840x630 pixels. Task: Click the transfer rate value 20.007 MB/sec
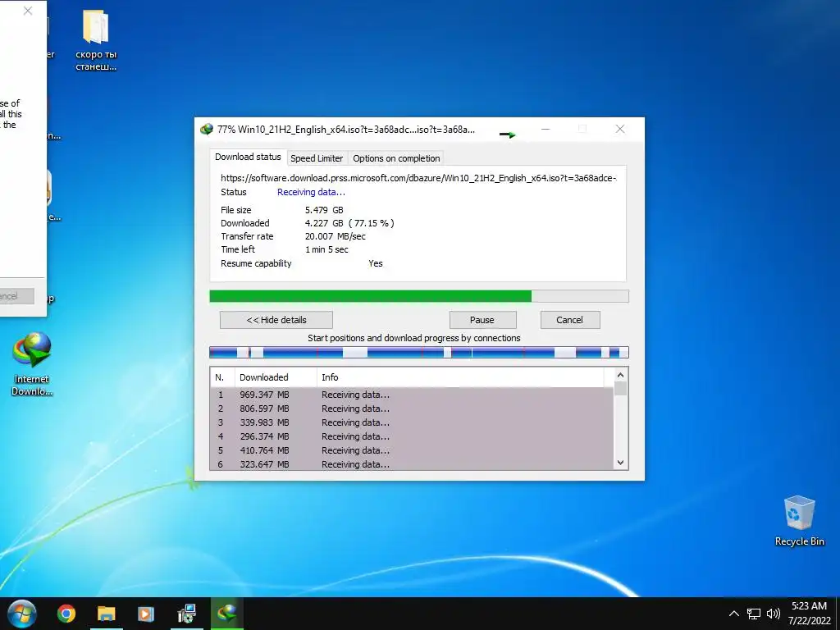tap(336, 236)
